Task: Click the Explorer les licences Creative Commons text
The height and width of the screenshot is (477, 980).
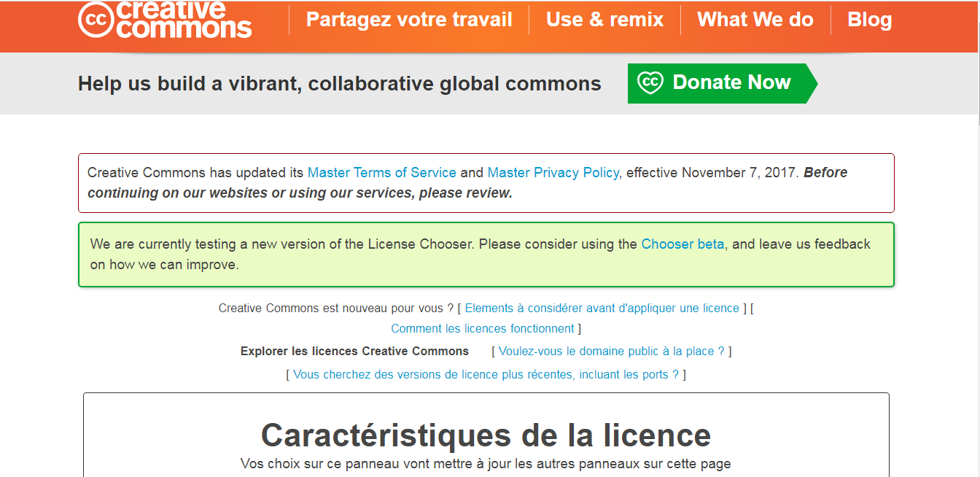Action: point(354,351)
